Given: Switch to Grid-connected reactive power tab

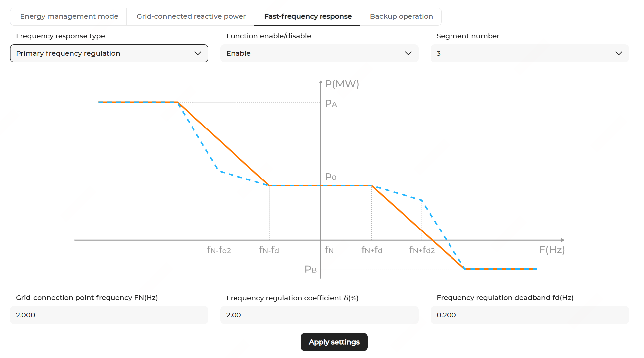Looking at the screenshot, I should click(191, 16).
